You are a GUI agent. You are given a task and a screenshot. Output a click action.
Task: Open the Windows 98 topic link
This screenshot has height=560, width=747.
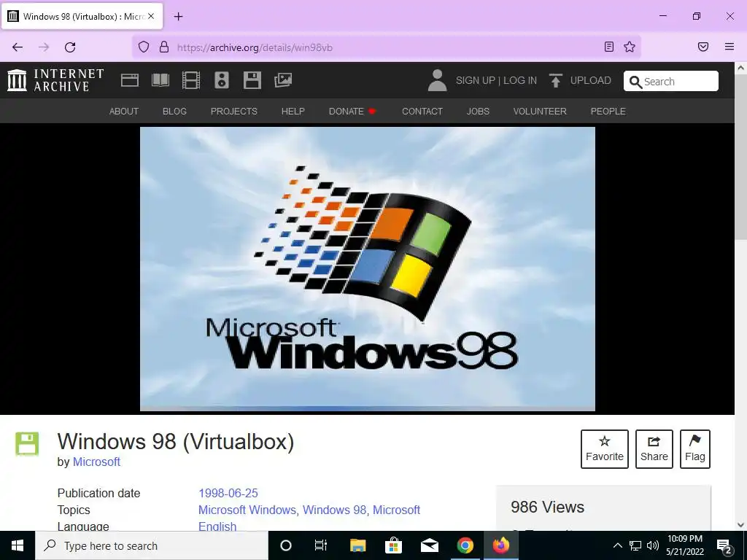click(x=334, y=510)
